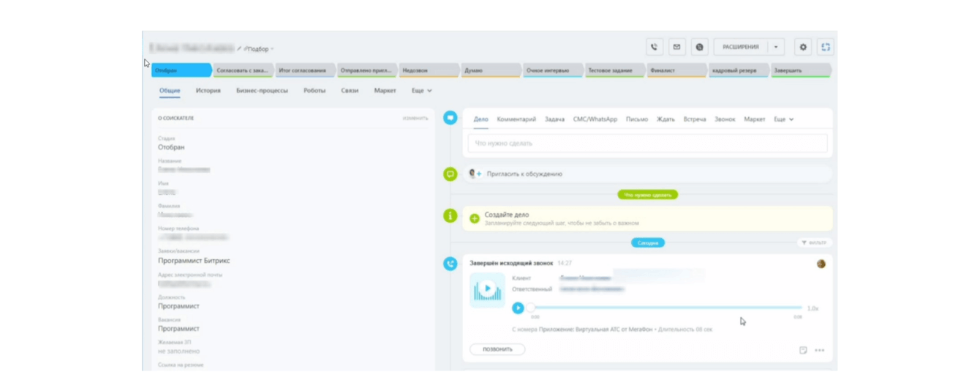Select the Завершить stage
The height and width of the screenshot is (391, 980).
point(801,71)
